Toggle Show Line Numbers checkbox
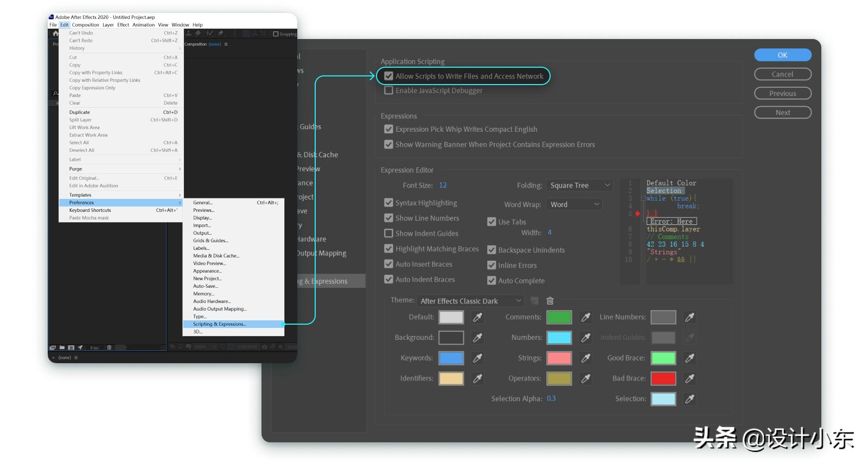This screenshot has width=868, height=464. (388, 218)
